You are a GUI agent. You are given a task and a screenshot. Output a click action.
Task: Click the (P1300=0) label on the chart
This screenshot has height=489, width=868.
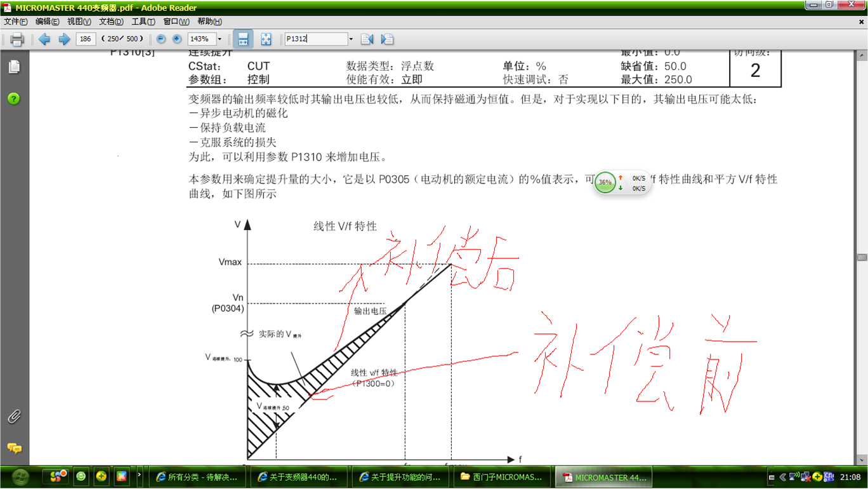[374, 384]
